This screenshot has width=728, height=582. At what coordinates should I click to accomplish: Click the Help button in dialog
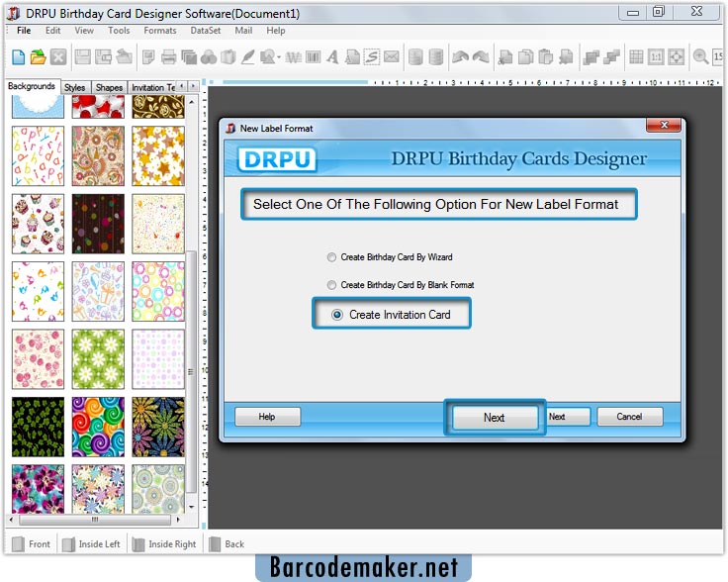[267, 417]
